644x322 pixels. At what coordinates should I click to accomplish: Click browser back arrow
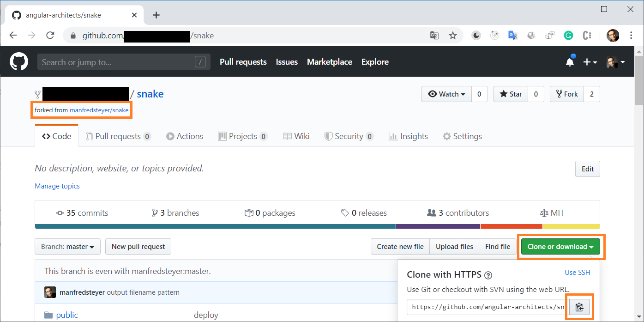pyautogui.click(x=13, y=36)
